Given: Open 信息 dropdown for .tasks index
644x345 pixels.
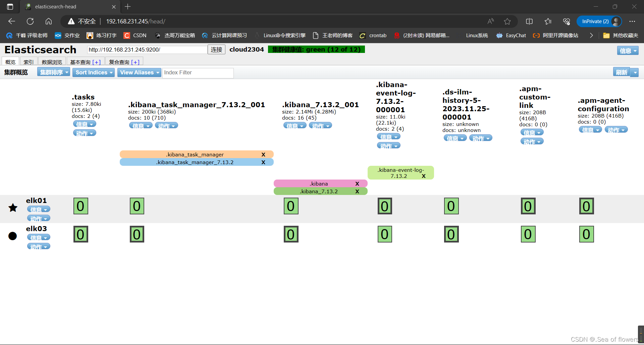Looking at the screenshot, I should coord(85,124).
